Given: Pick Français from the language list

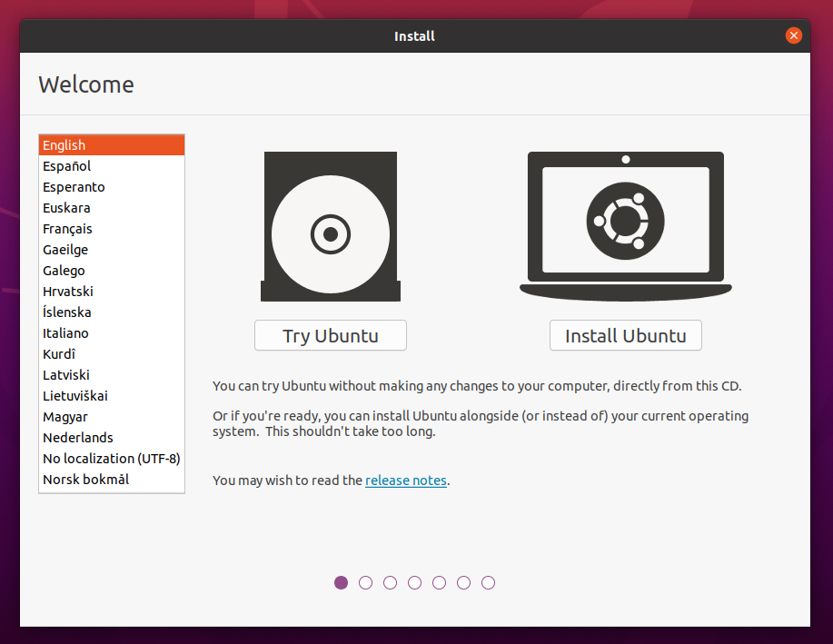Looking at the screenshot, I should (67, 229).
